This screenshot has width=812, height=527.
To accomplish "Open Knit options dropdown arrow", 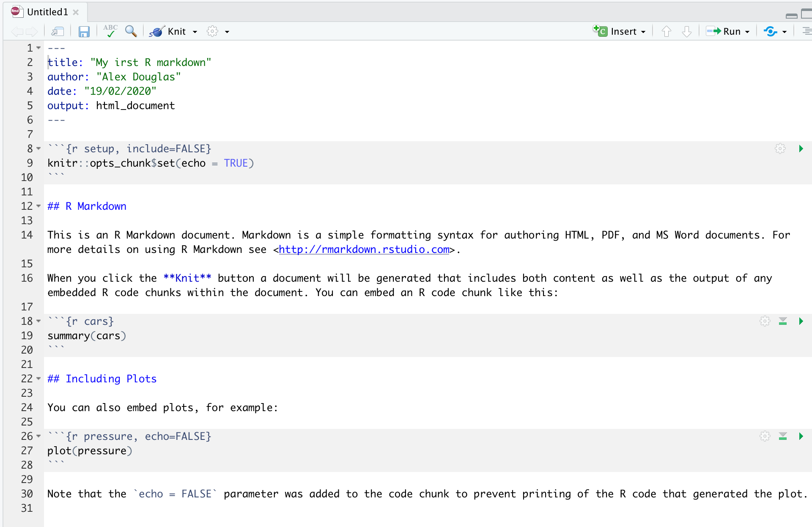I will (195, 32).
